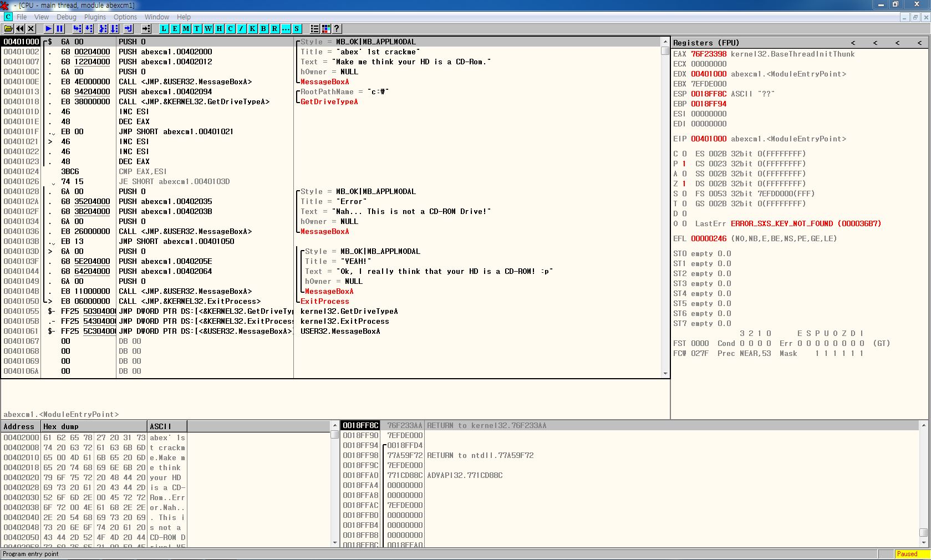
Task: Open the Debug menu
Action: (67, 17)
